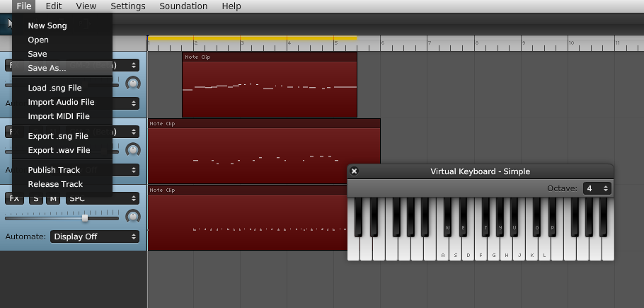Open the middle track's Automate dropdown arrow
Image resolution: width=644 pixels, height=308 pixels.
[x=134, y=170]
